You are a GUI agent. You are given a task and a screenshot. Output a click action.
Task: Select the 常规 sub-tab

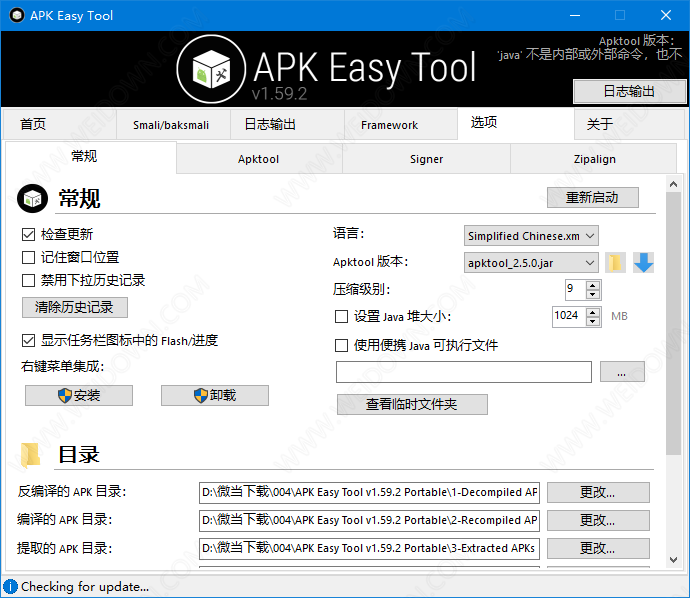[90, 157]
